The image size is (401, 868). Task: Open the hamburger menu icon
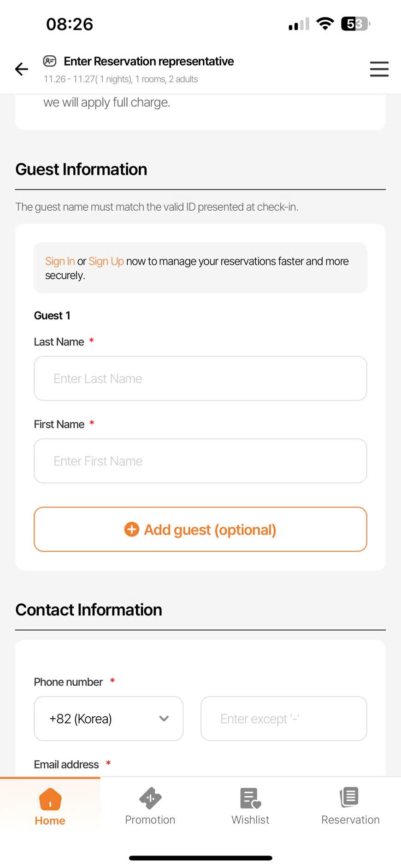tap(379, 69)
